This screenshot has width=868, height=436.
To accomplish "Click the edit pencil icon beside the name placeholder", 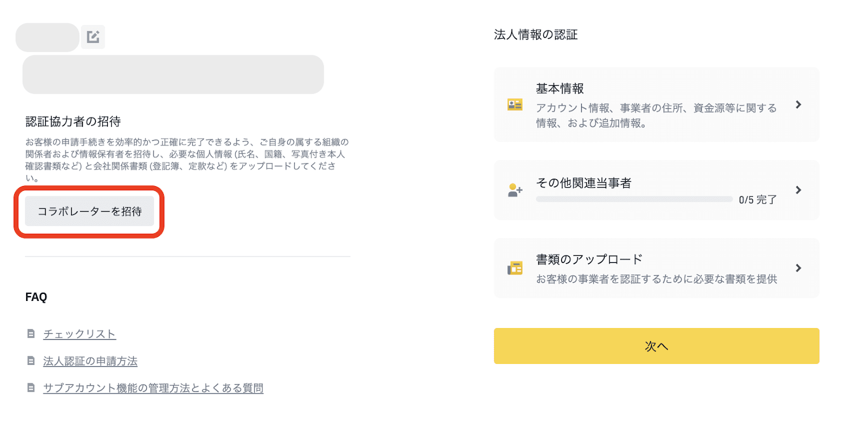I will (x=93, y=37).
